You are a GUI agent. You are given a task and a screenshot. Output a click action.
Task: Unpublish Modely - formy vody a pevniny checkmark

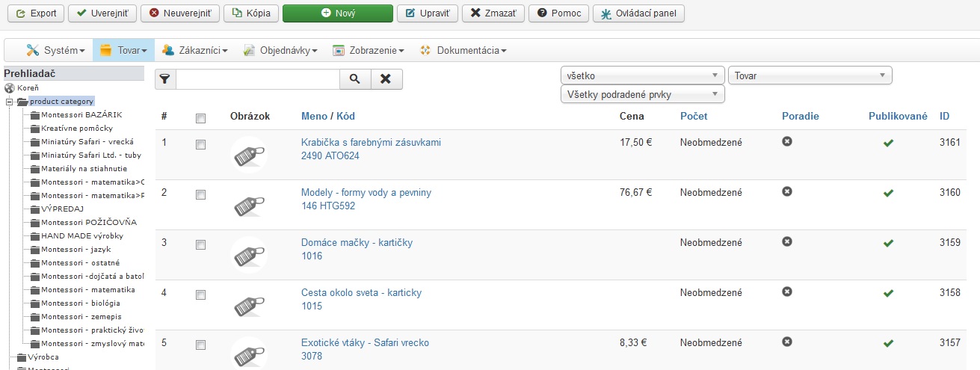[x=888, y=193]
